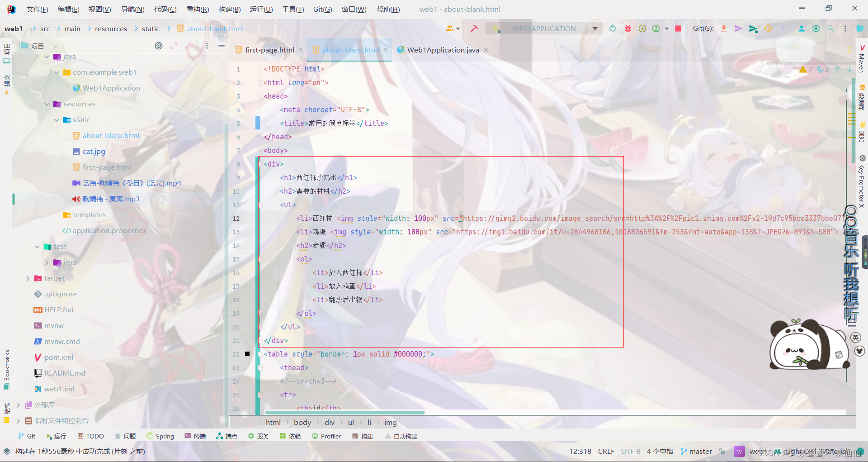Image resolution: width=868 pixels, height=462 pixels.
Task: Click the Select Opened File target icon
Action: click(x=159, y=46)
